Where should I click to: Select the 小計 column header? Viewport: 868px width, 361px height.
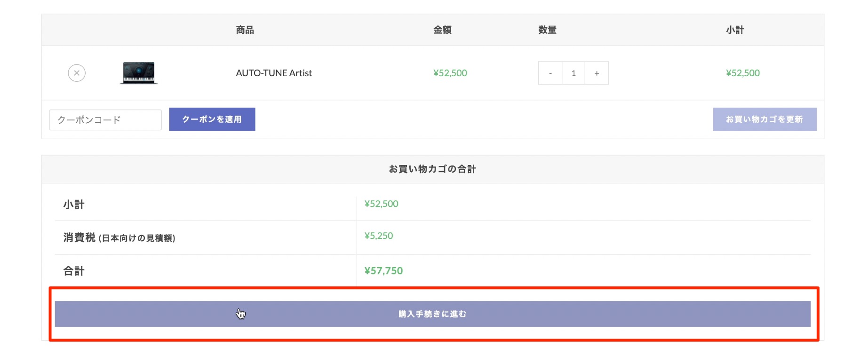point(735,30)
